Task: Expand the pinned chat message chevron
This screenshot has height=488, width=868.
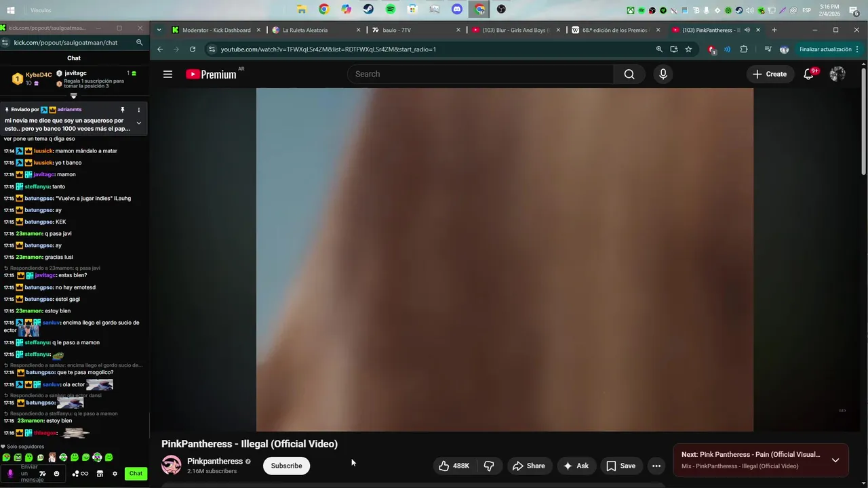Action: pyautogui.click(x=139, y=123)
